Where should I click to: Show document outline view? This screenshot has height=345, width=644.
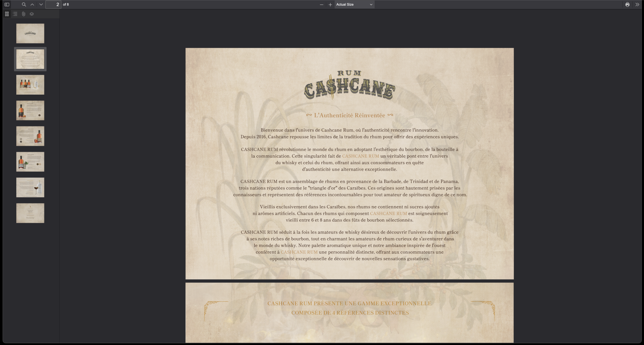click(15, 14)
